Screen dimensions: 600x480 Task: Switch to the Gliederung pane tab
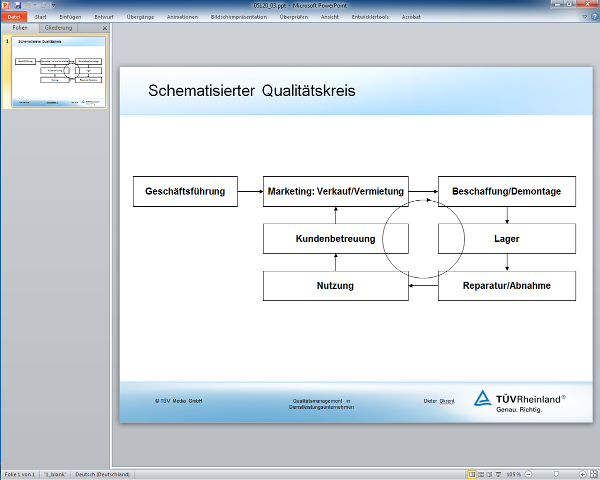pyautogui.click(x=59, y=28)
